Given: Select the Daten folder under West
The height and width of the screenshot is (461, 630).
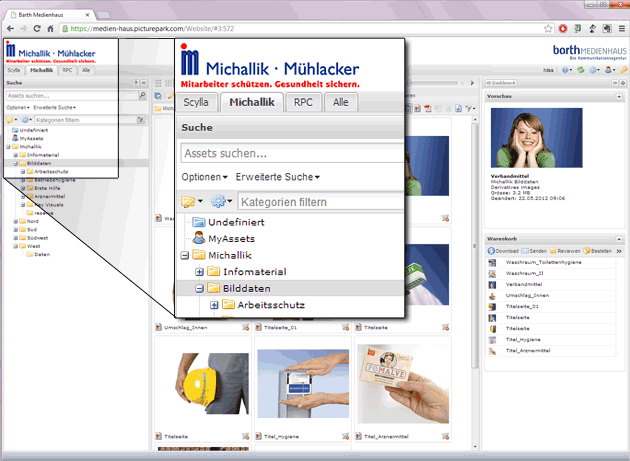Looking at the screenshot, I should pyautogui.click(x=38, y=254).
